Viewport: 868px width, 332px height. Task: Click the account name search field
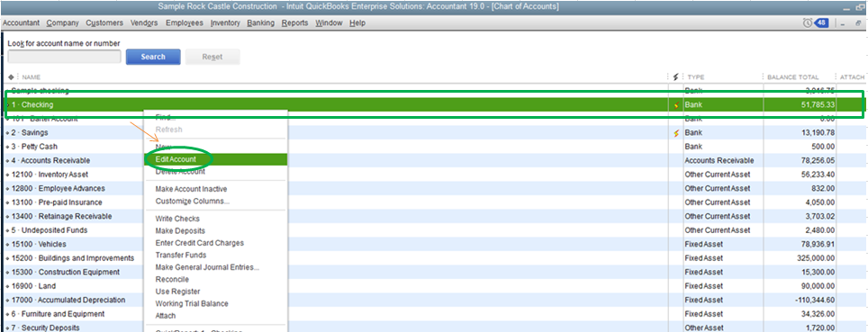click(64, 57)
